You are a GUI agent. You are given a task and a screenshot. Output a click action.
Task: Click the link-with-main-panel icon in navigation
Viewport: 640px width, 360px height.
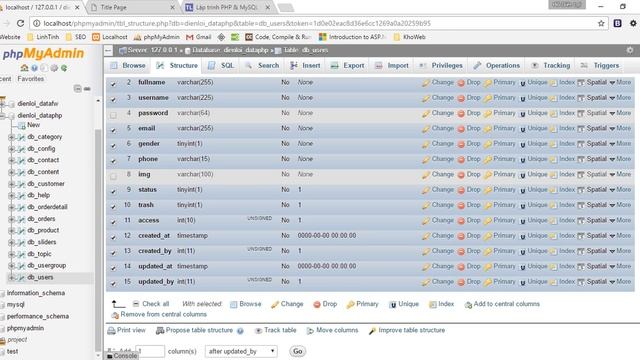click(87, 89)
